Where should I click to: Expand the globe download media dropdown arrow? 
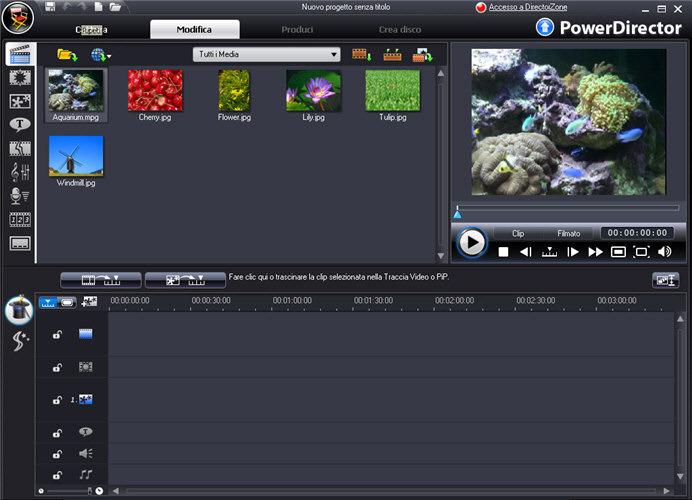tap(109, 55)
